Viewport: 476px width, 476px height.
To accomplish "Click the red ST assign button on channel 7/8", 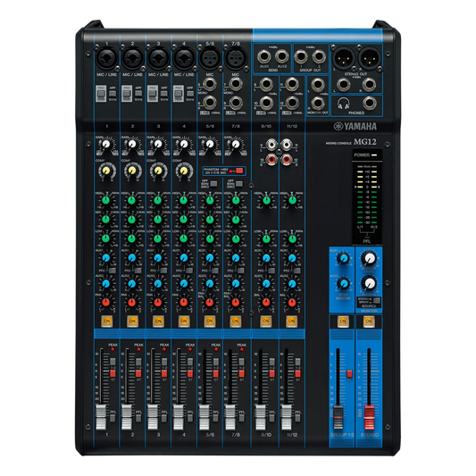I will coord(241,373).
